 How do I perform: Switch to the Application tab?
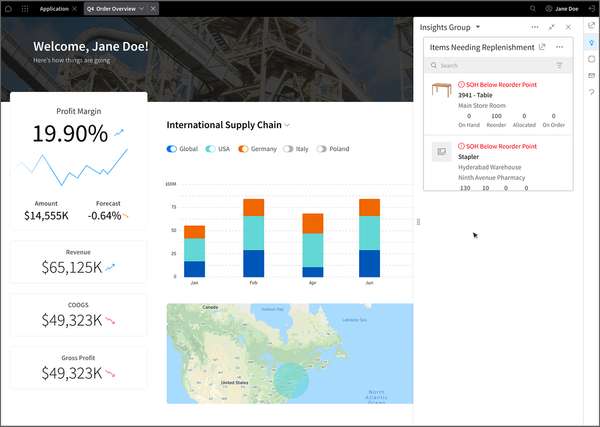pos(54,8)
